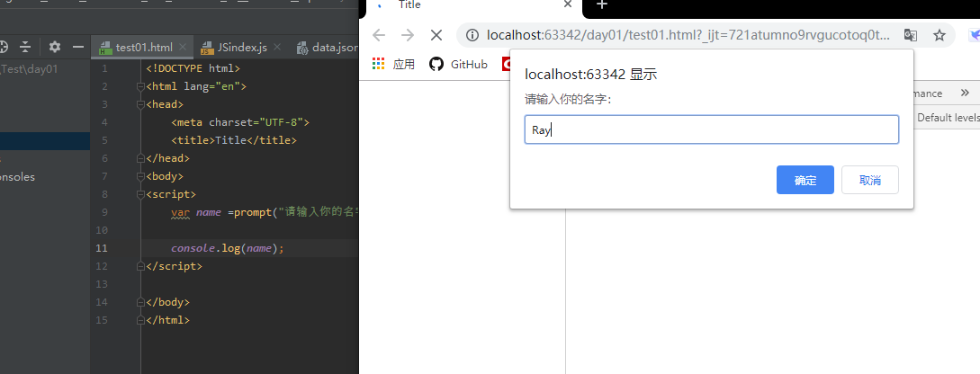Open the 应用 apps bookmark shortcut
The height and width of the screenshot is (374, 980).
(394, 65)
